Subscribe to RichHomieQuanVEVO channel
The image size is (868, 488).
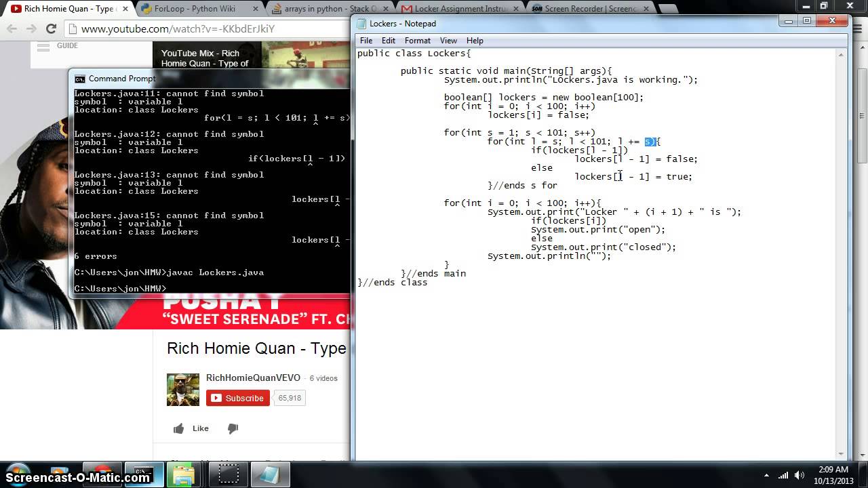(x=237, y=398)
